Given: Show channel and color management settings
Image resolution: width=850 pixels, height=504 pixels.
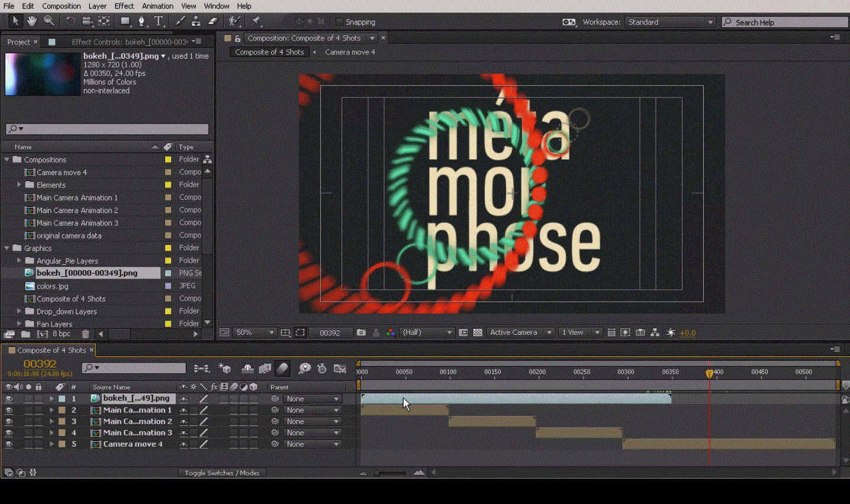Looking at the screenshot, I should click(391, 332).
